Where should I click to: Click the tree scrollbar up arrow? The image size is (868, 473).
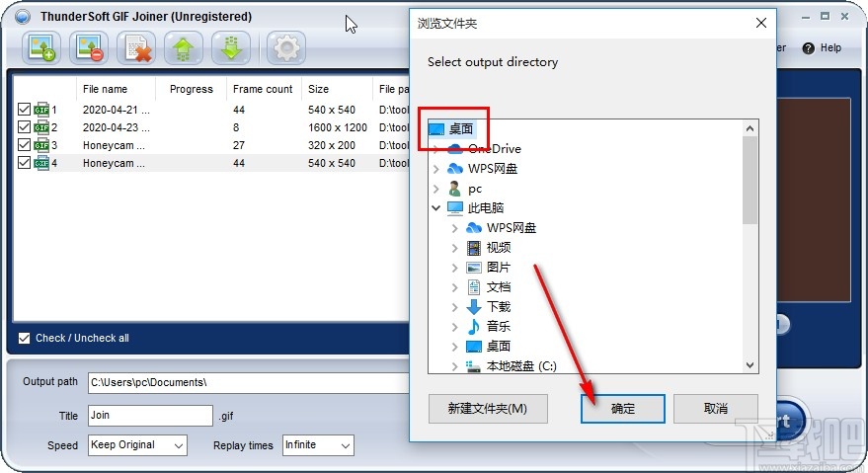pyautogui.click(x=750, y=128)
